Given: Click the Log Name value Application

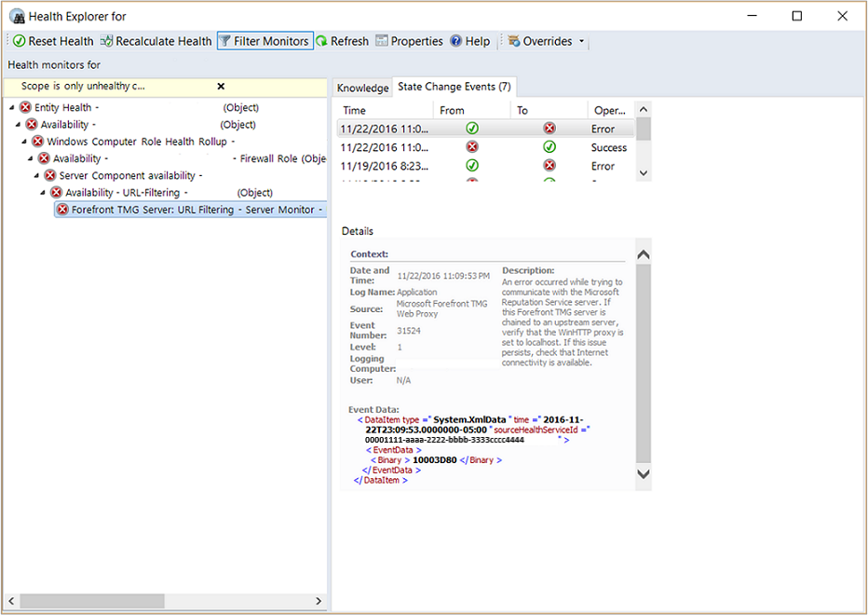Looking at the screenshot, I should pyautogui.click(x=417, y=292).
